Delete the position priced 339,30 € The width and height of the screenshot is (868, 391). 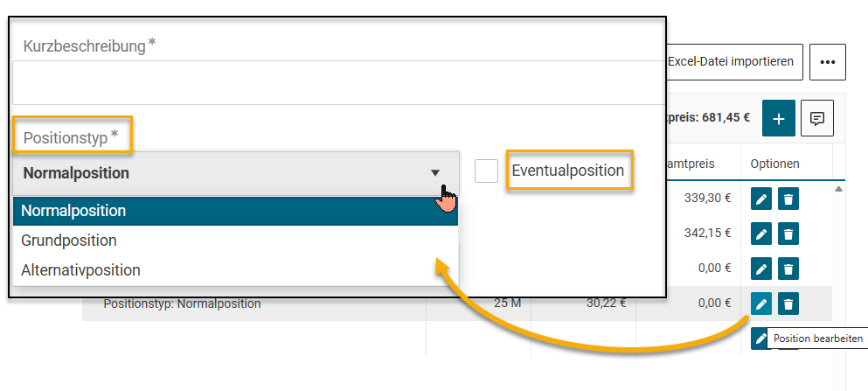tap(788, 199)
